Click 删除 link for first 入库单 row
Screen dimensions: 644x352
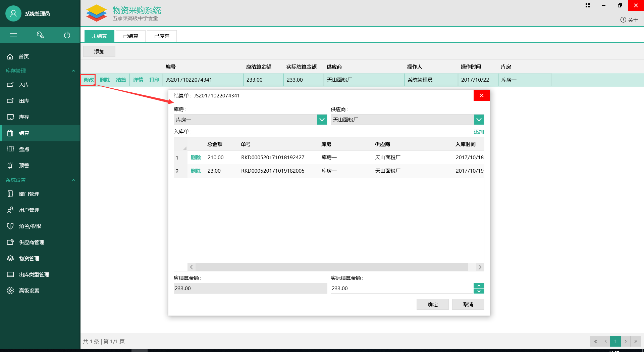point(196,157)
